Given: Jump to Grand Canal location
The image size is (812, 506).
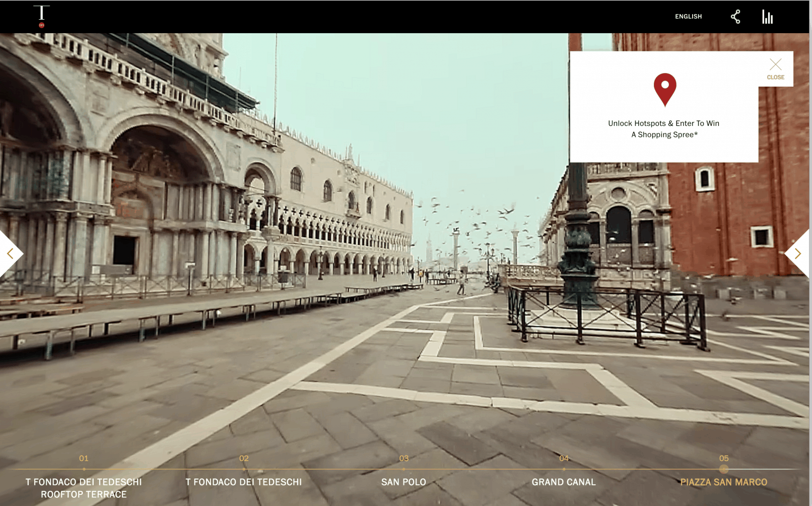Looking at the screenshot, I should [564, 482].
